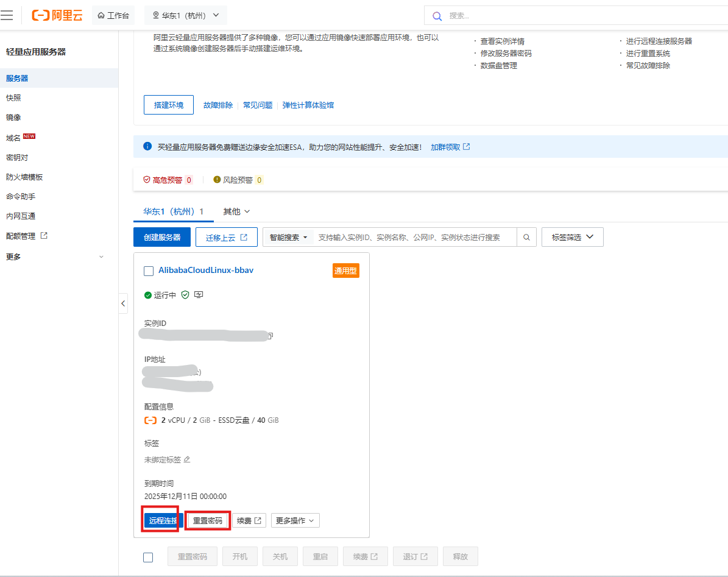Click the bottom batch 续费 button
Screen dimensions: 728x577
point(365,556)
